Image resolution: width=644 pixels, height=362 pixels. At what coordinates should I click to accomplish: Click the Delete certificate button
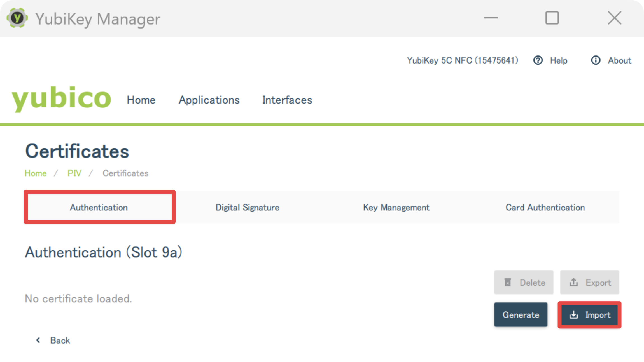524,282
